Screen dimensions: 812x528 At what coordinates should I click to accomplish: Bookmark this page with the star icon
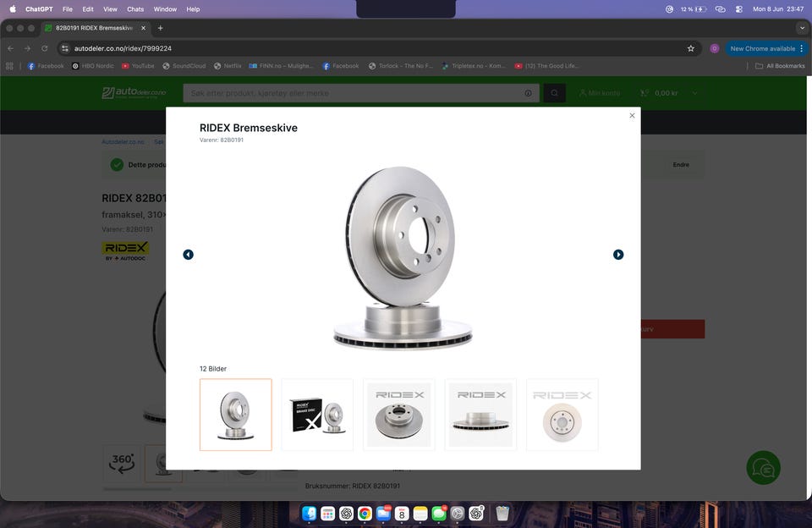pyautogui.click(x=691, y=48)
